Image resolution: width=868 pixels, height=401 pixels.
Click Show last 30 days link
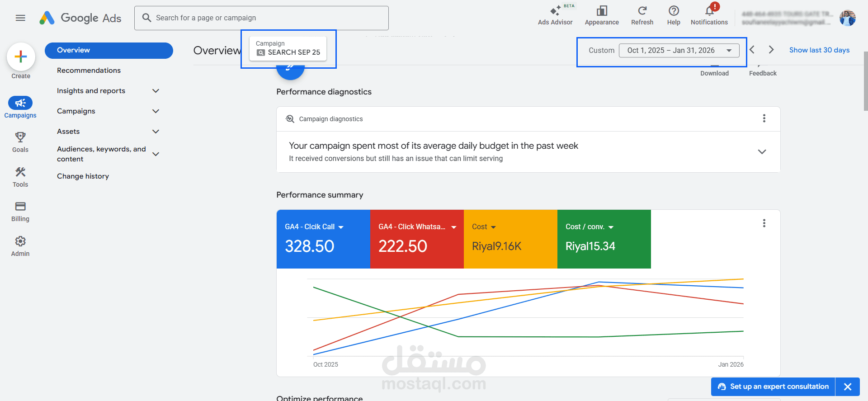819,50
